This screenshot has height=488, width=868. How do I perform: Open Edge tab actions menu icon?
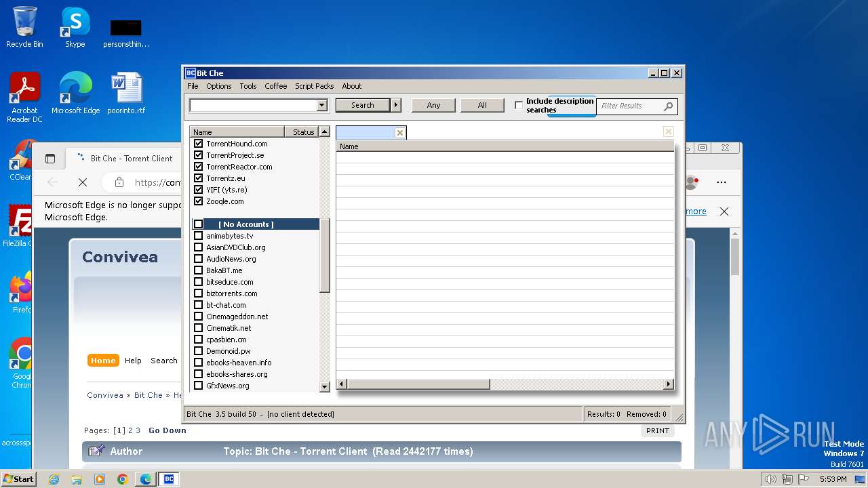(x=50, y=159)
